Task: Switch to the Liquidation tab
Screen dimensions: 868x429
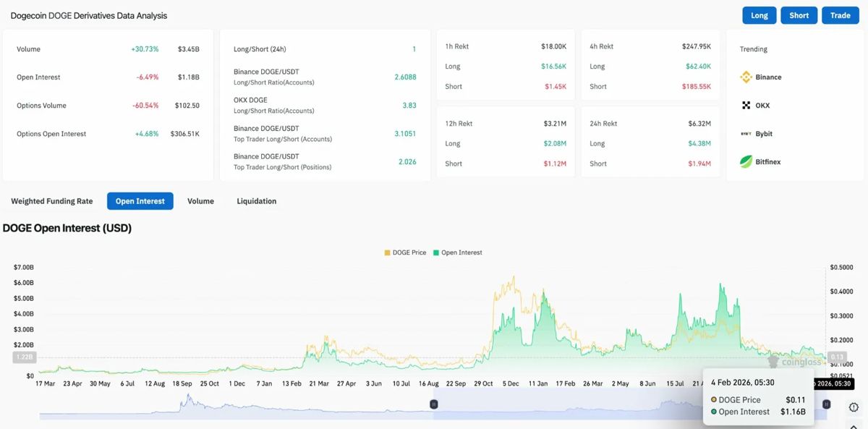Action: 257,201
